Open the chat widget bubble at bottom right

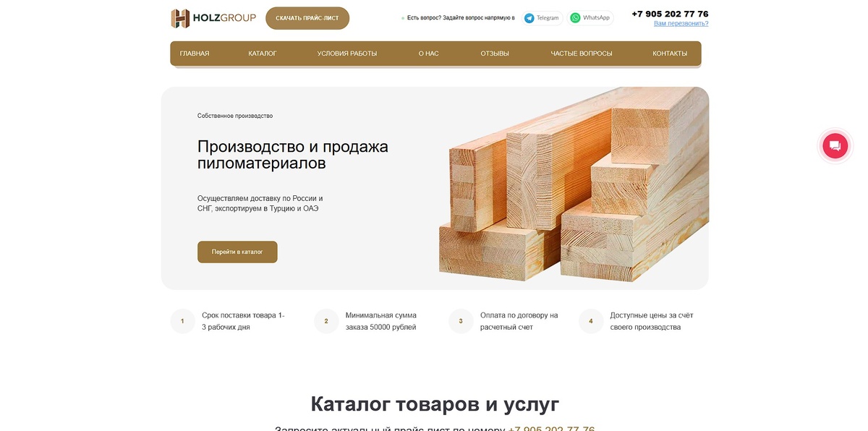(835, 145)
